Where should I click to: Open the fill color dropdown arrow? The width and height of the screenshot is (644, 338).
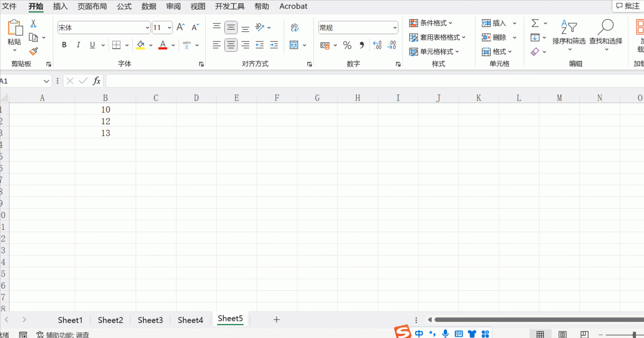pyautogui.click(x=150, y=45)
